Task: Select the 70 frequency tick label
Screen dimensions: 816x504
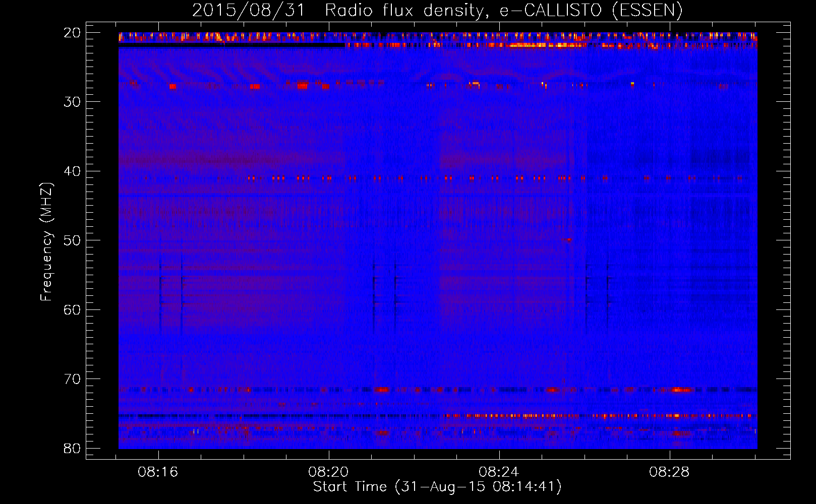Action: tap(72, 379)
